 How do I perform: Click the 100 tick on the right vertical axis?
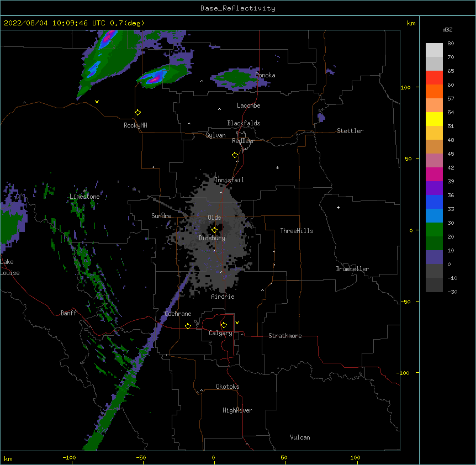(405, 87)
